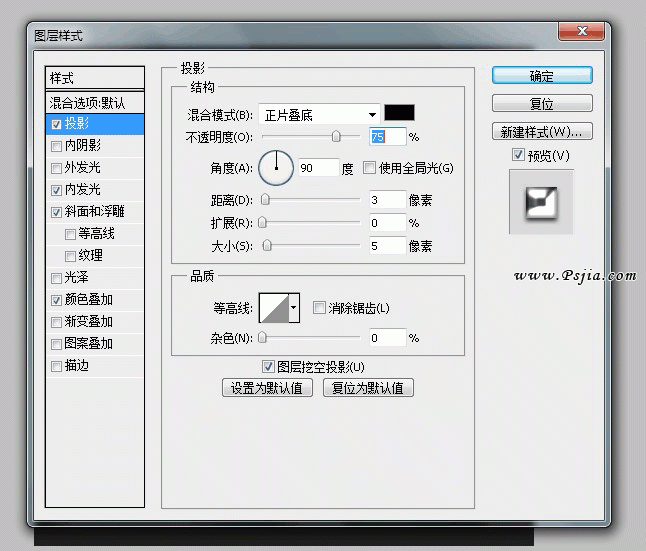
Task: Click the 不透明度 slider handle
Action: point(336,136)
